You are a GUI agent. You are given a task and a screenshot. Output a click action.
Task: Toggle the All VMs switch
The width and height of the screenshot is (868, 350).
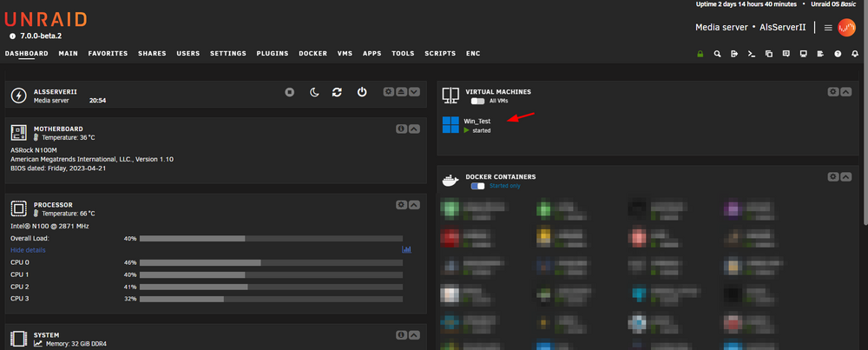(477, 101)
